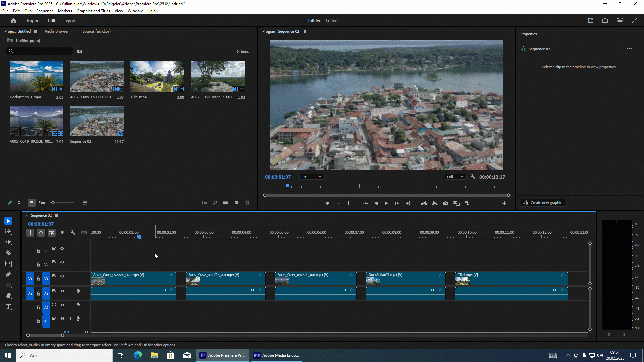Click the Play button in Program monitor
This screenshot has width=644, height=362.
click(386, 203)
